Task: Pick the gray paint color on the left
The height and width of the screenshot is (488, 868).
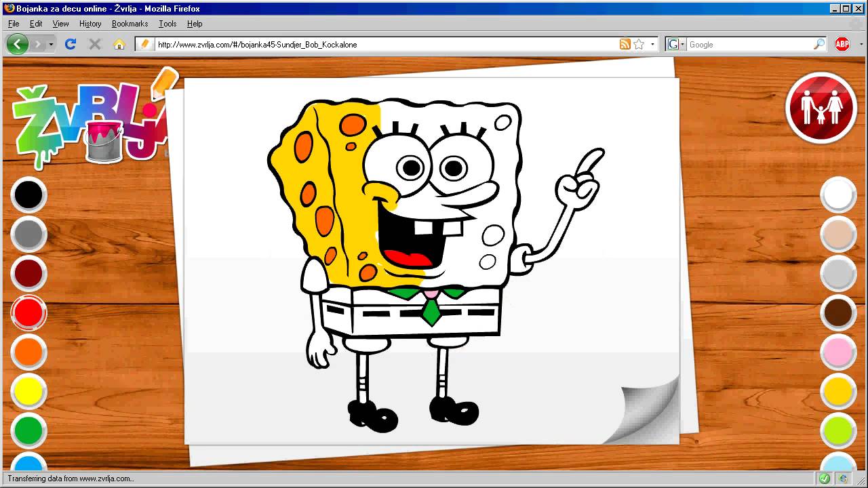Action: (28, 235)
